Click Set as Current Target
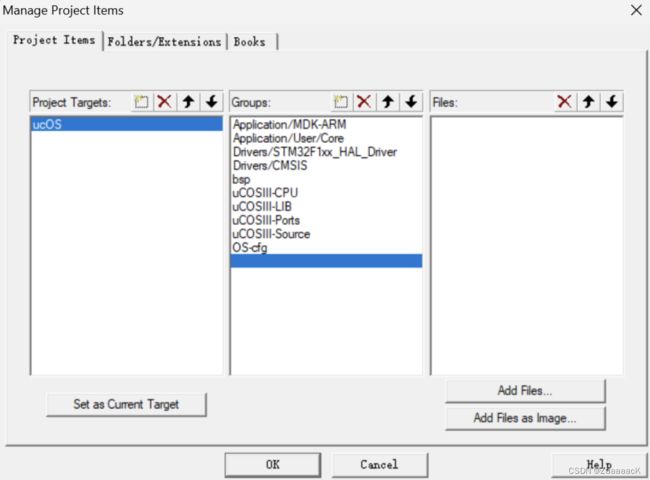 click(x=126, y=404)
